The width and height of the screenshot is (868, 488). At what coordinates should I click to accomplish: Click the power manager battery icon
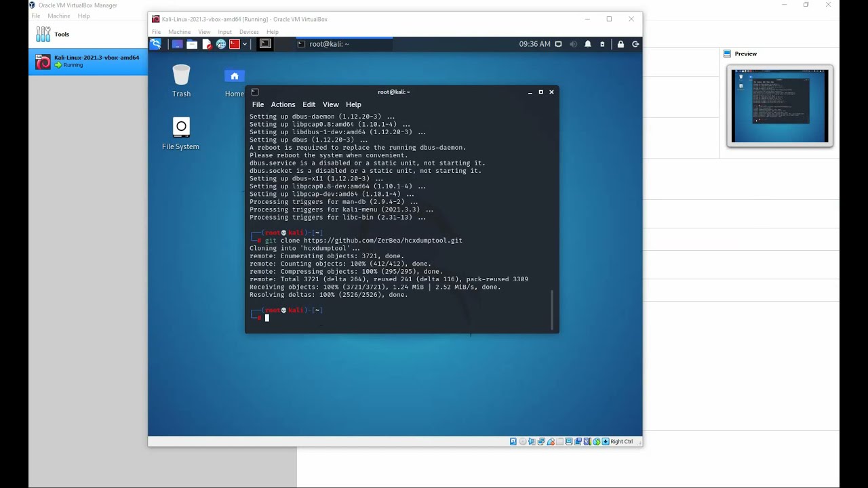coord(602,44)
